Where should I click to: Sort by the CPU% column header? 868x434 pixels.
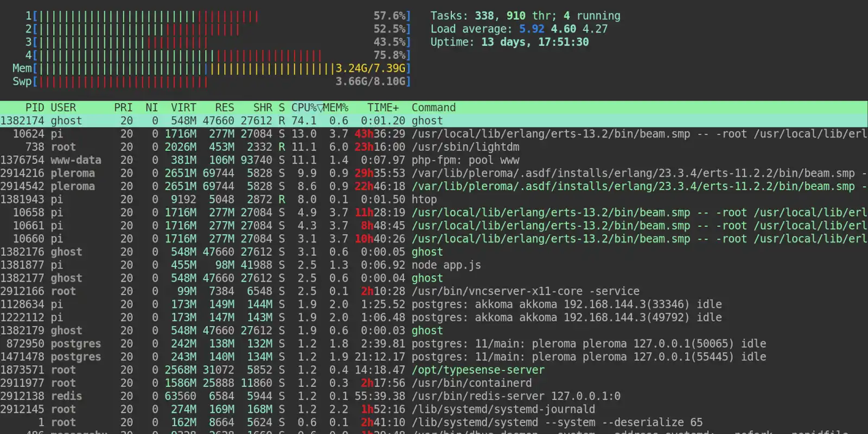(x=304, y=107)
